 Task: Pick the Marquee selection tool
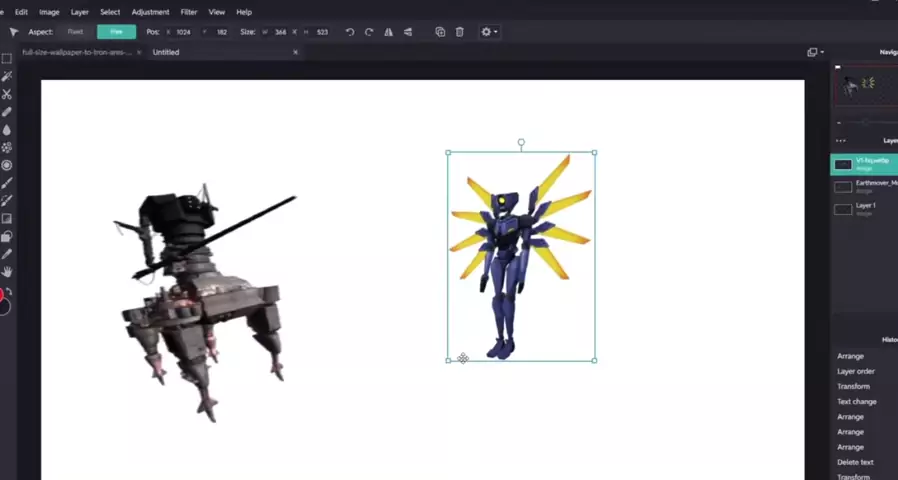tap(7, 58)
